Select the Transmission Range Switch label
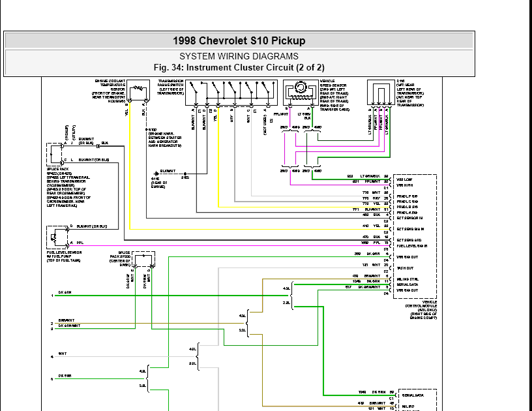Image resolution: width=532 pixels, height=411 pixels. click(x=170, y=87)
